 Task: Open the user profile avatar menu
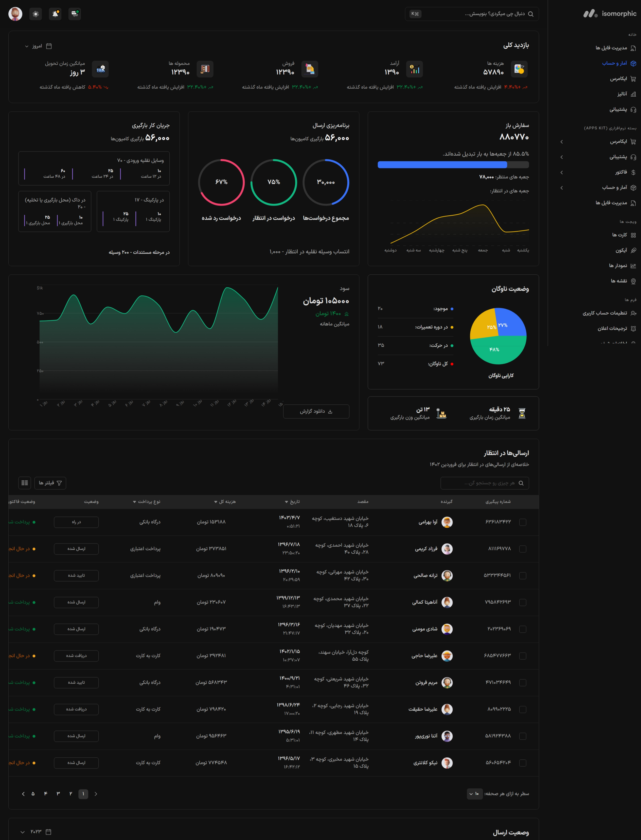pyautogui.click(x=15, y=14)
